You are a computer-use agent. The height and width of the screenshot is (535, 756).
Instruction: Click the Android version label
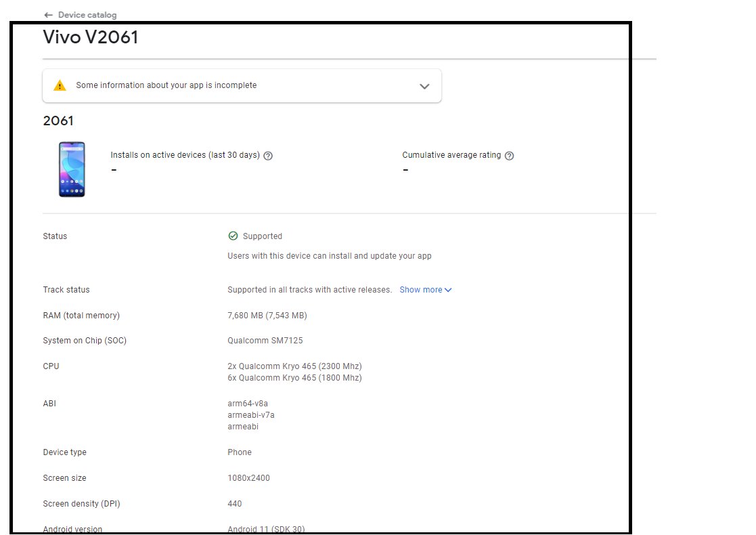coord(72,529)
